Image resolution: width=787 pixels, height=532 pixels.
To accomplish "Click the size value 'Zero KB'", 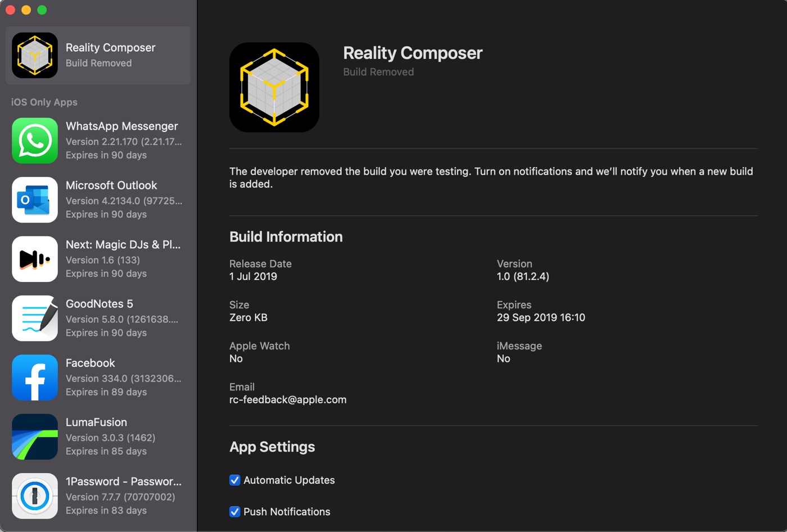I will 248,317.
